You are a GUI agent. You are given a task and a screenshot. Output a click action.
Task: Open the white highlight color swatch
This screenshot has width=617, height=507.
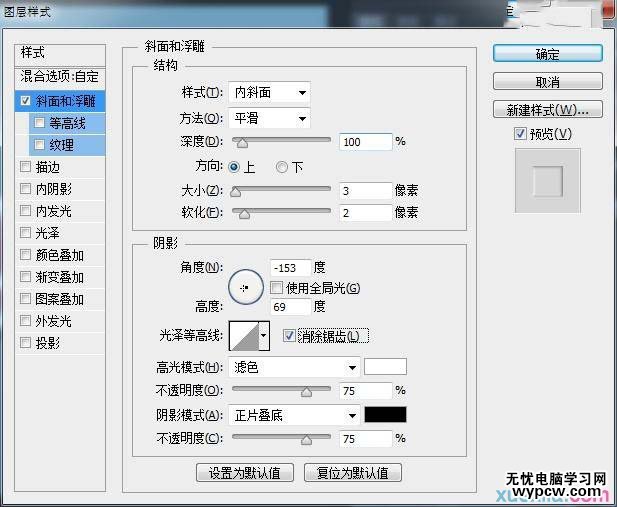[x=385, y=367]
